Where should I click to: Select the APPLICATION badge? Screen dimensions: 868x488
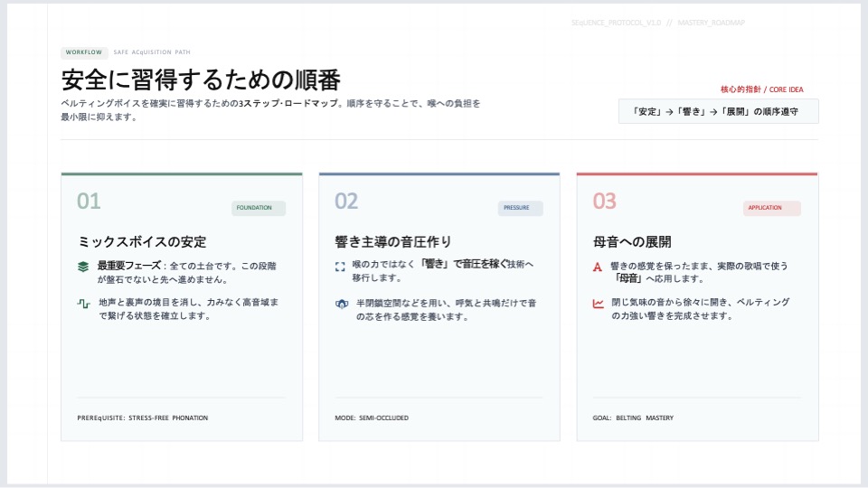pyautogui.click(x=771, y=208)
